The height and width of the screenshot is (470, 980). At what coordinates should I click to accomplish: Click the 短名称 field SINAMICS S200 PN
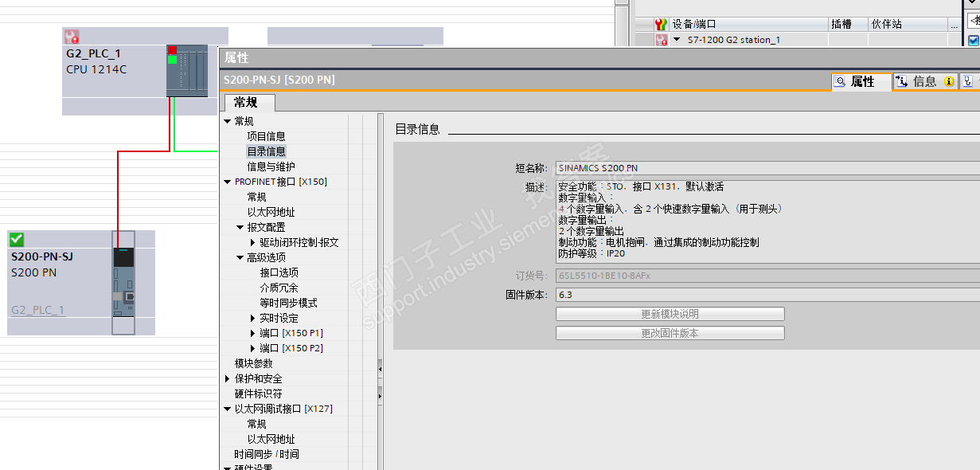coord(767,168)
